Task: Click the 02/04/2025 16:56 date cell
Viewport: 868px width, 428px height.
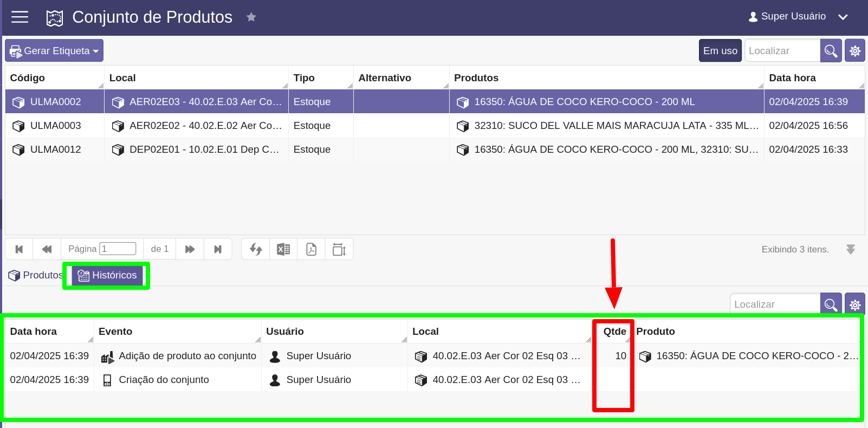Action: [814, 126]
